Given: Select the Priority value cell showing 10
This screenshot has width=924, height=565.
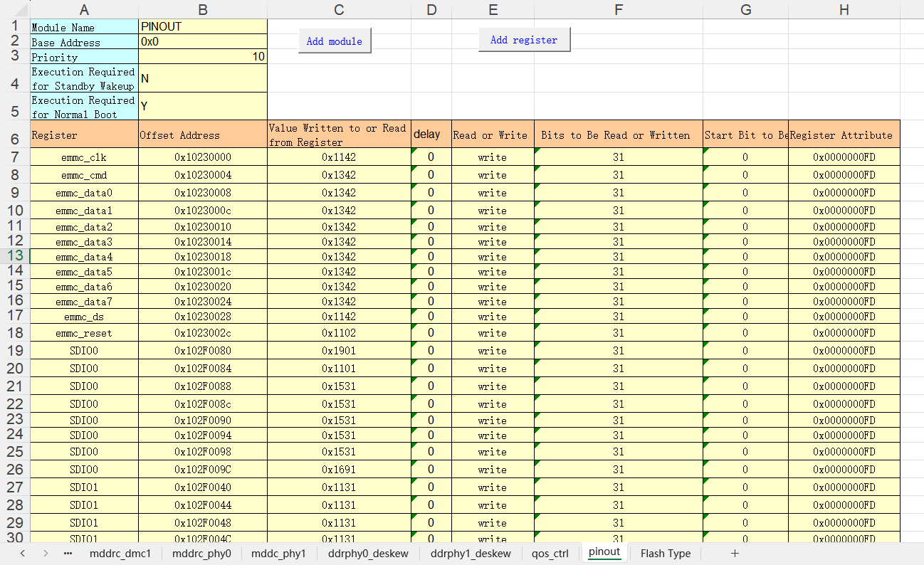Looking at the screenshot, I should (202, 57).
